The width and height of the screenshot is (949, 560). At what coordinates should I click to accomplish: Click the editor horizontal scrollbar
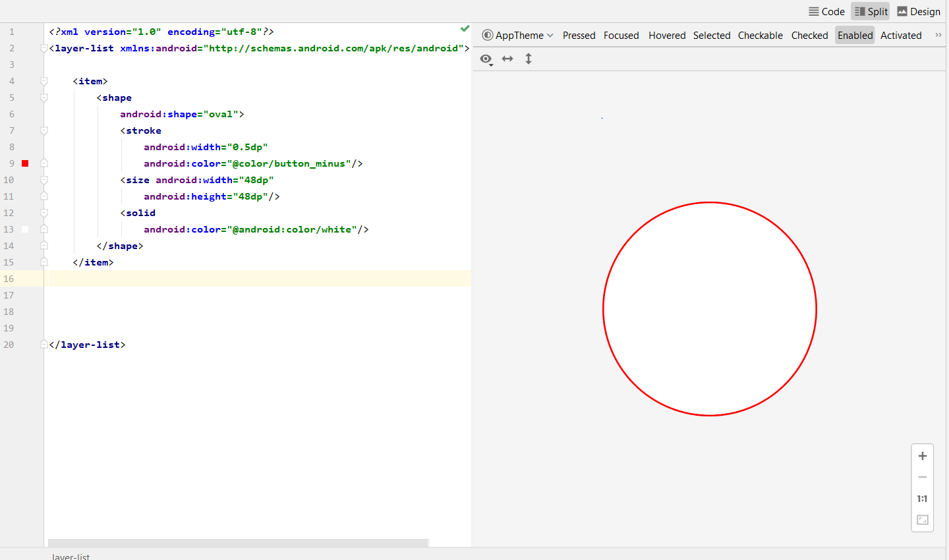(x=238, y=543)
